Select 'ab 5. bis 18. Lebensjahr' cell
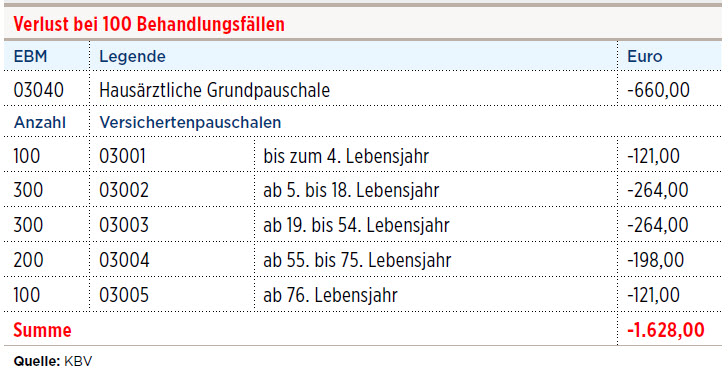This screenshot has height=378, width=728. (351, 190)
